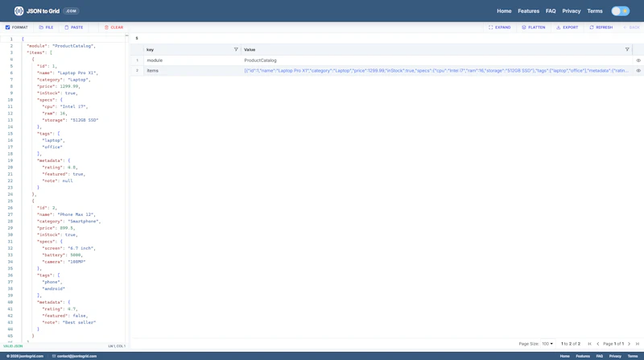Image resolution: width=644 pixels, height=360 pixels.
Task: Click the "1 to 2 of 2" row count
Action: (571, 344)
